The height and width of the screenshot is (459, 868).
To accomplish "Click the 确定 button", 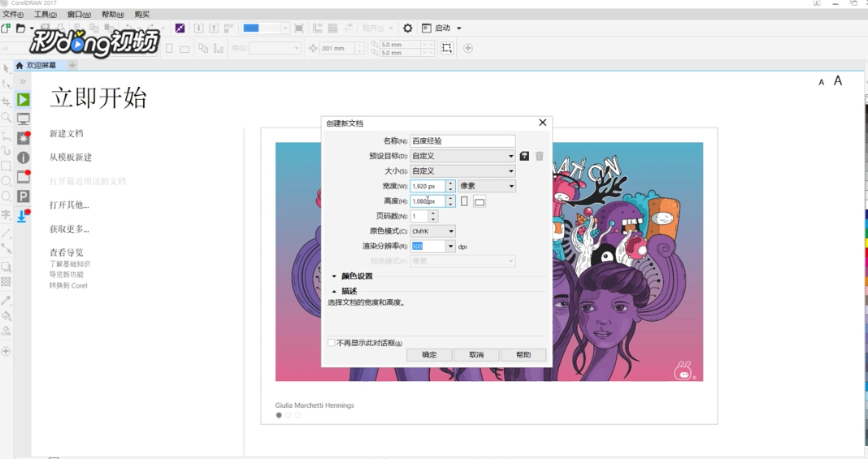I will click(x=429, y=354).
